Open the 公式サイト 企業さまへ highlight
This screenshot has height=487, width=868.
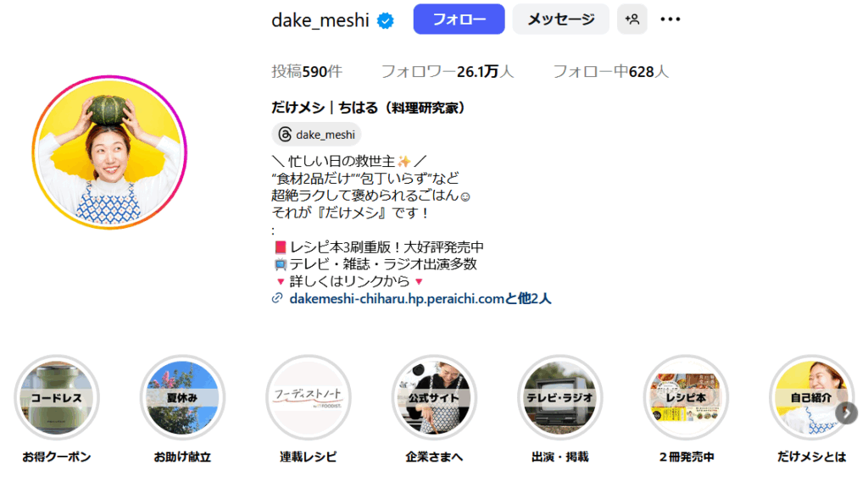point(434,397)
